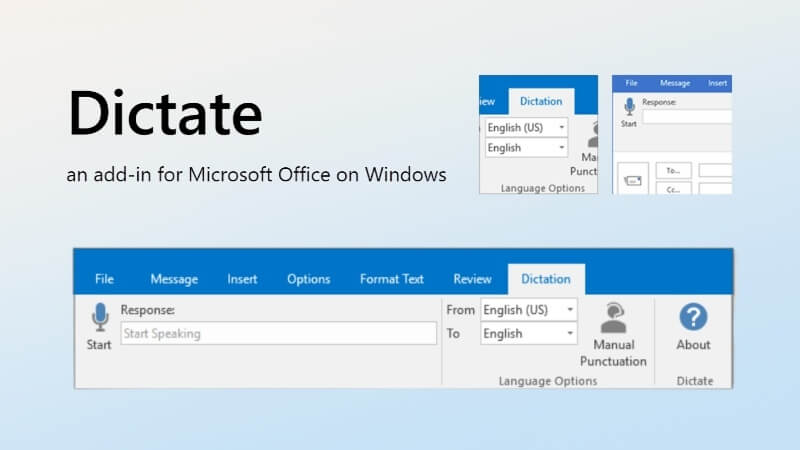
Task: Click the Dictate group label under About
Action: [694, 381]
